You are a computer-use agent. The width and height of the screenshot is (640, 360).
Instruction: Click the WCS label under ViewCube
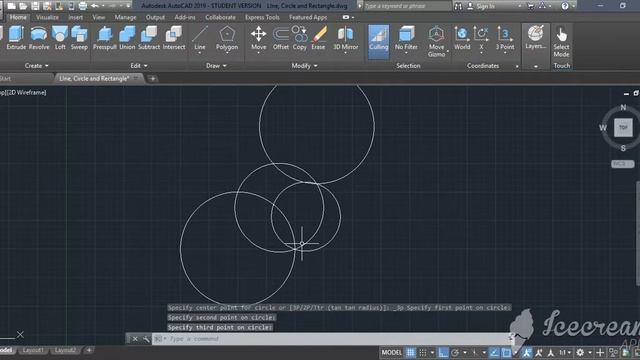coord(622,164)
